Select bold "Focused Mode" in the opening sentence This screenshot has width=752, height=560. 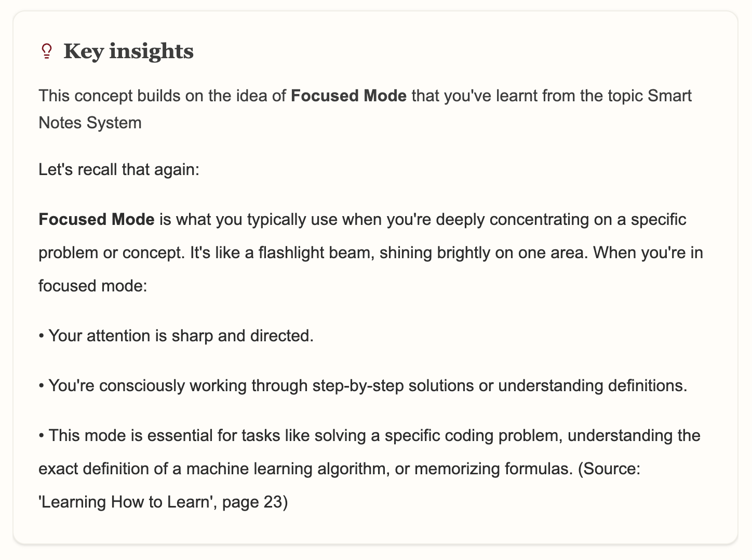348,96
